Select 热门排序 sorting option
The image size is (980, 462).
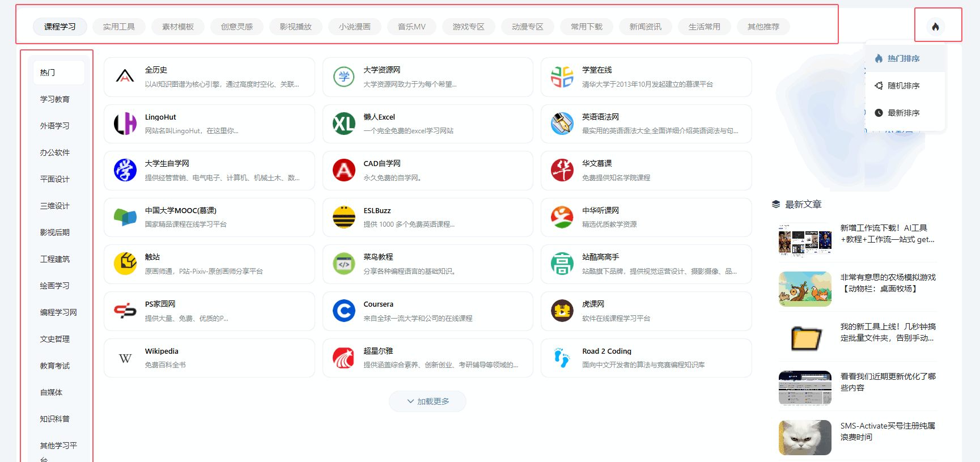tap(903, 58)
